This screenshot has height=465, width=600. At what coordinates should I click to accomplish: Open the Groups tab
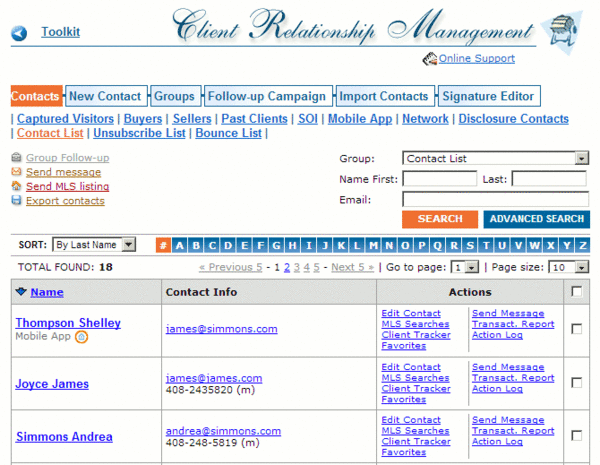(175, 96)
